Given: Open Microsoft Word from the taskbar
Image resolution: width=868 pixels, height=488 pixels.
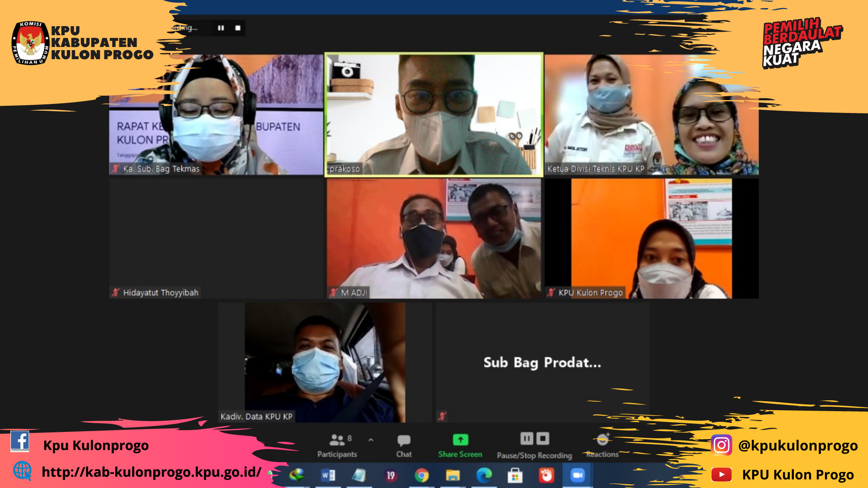Looking at the screenshot, I should [328, 475].
